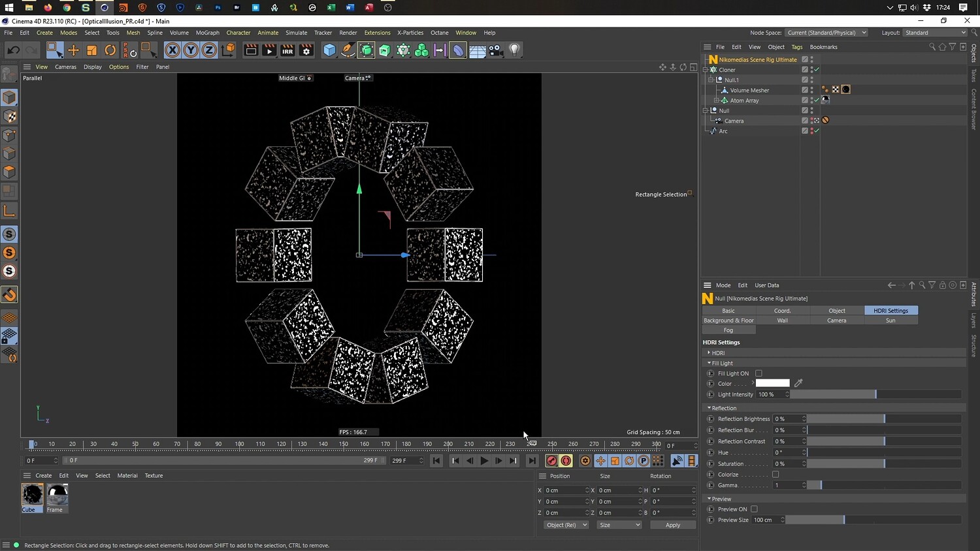Click the Spline Pen tool icon
This screenshot has height=551, width=980.
pos(348,50)
